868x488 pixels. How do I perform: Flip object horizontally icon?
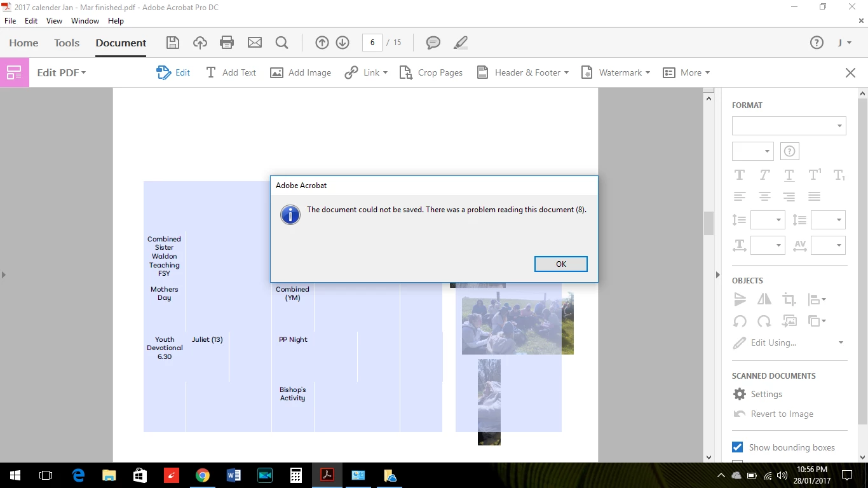[764, 299]
